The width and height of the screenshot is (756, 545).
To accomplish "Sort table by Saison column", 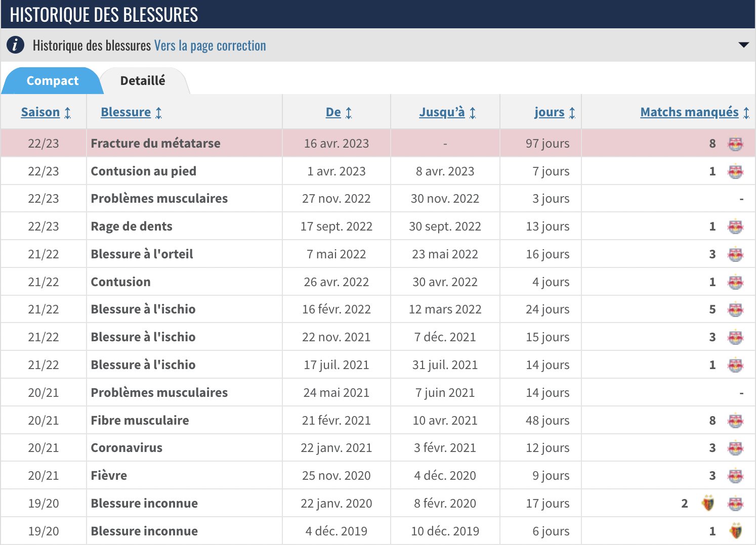I will pyautogui.click(x=40, y=112).
